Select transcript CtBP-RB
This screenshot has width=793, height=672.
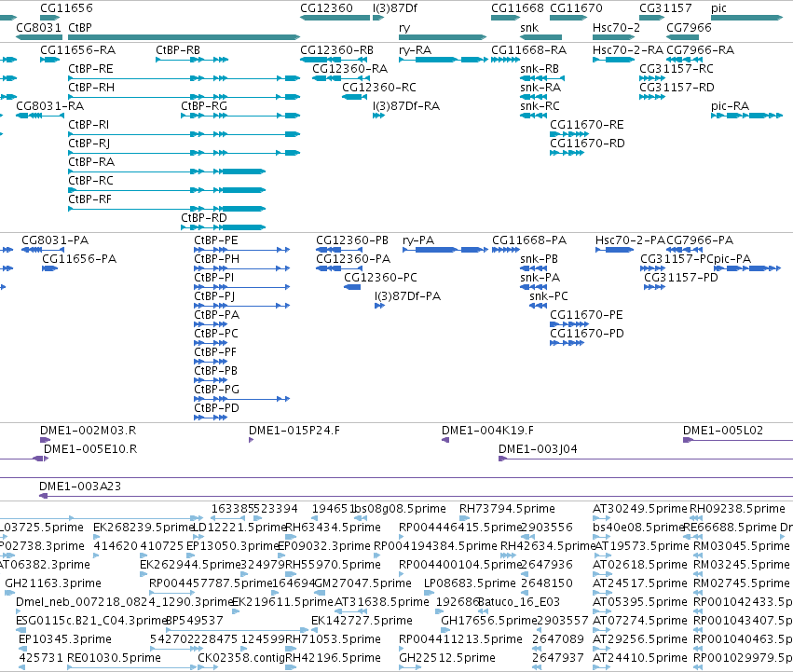192,60
